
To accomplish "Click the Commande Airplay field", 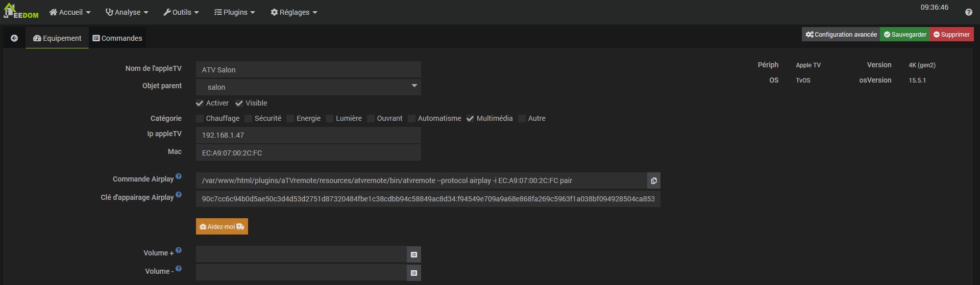I will click(x=421, y=180).
